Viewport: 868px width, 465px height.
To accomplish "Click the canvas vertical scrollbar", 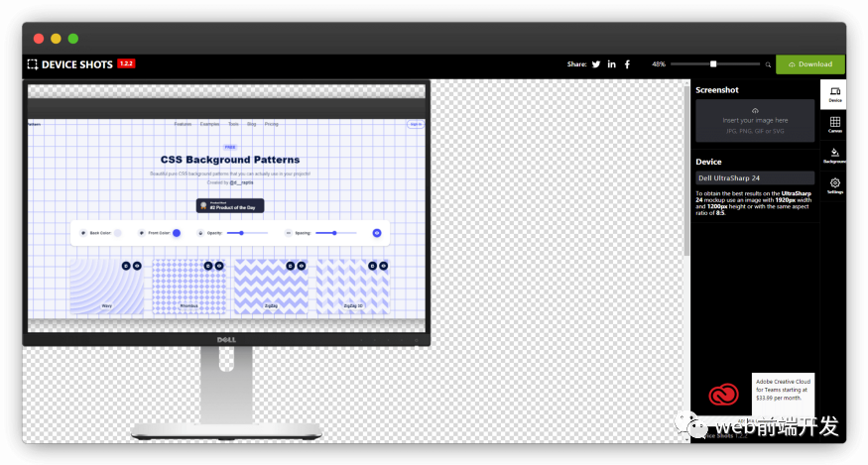I will point(687,172).
